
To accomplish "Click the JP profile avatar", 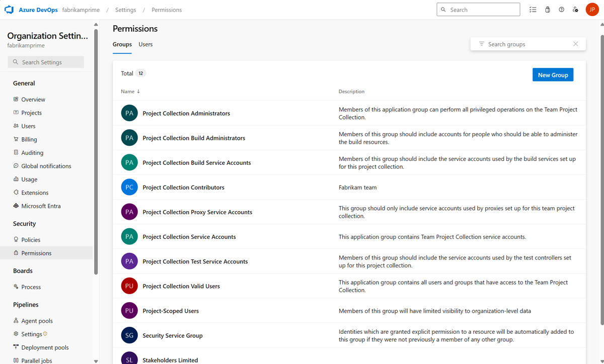I will coord(592,9).
